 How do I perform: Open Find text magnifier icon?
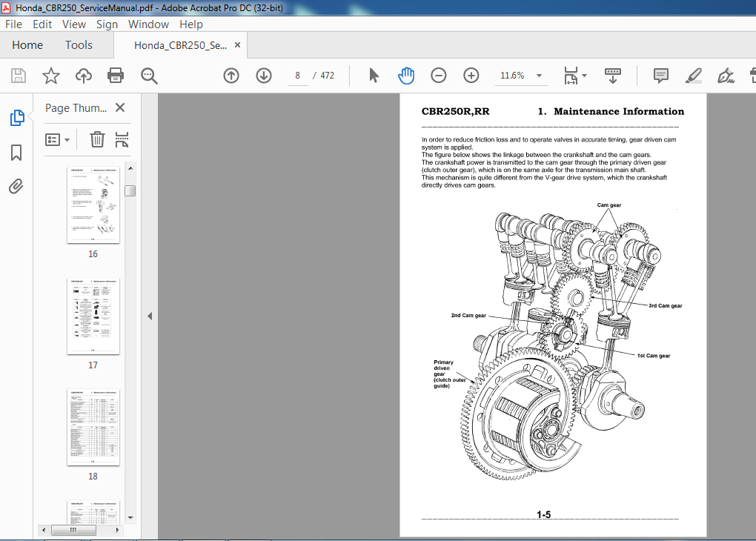pyautogui.click(x=149, y=76)
